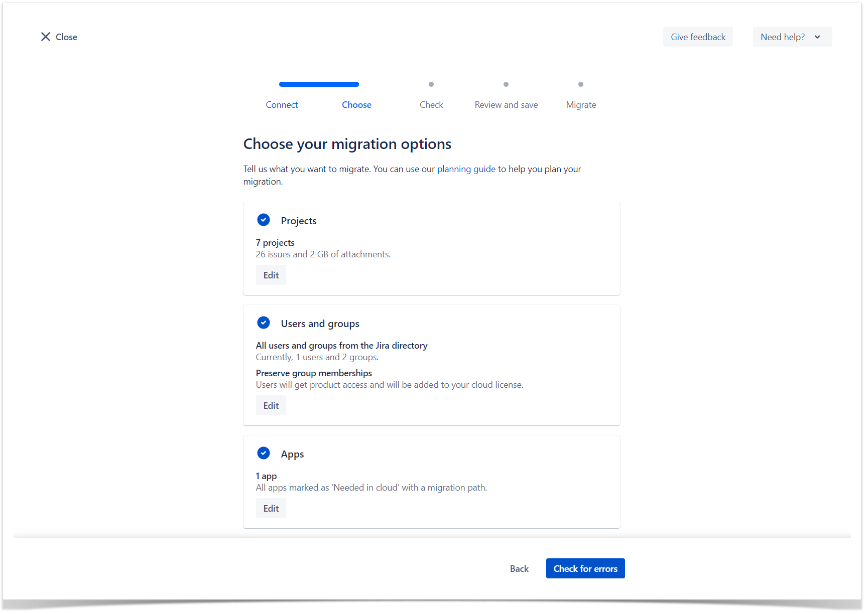This screenshot has width=868, height=614.
Task: Select the Choose step label
Action: [356, 105]
